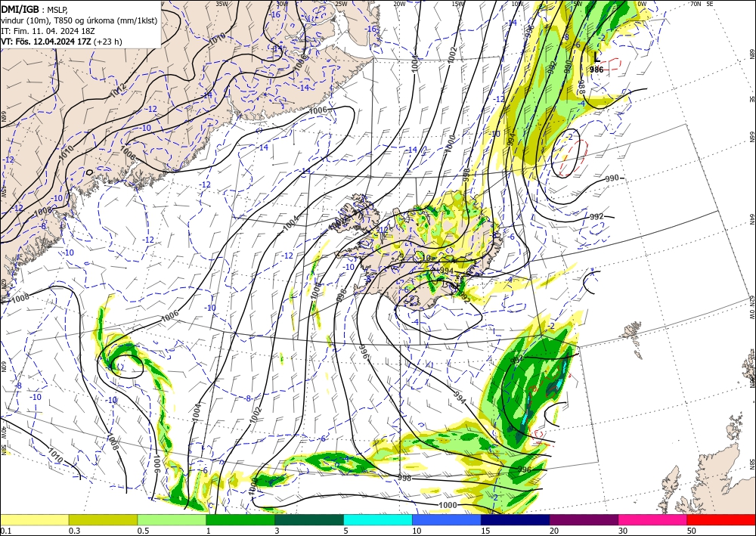Click the "20" legend scale value
This screenshot has width=756, height=536.
point(554,531)
